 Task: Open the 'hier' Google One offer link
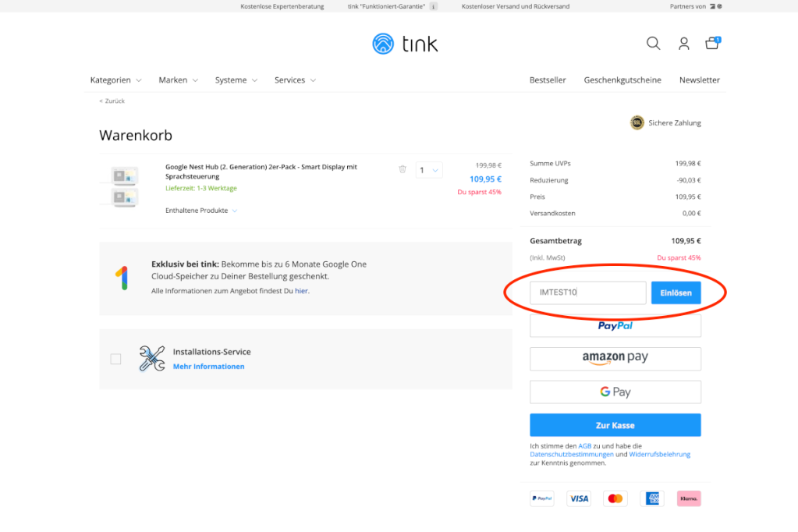pos(301,291)
